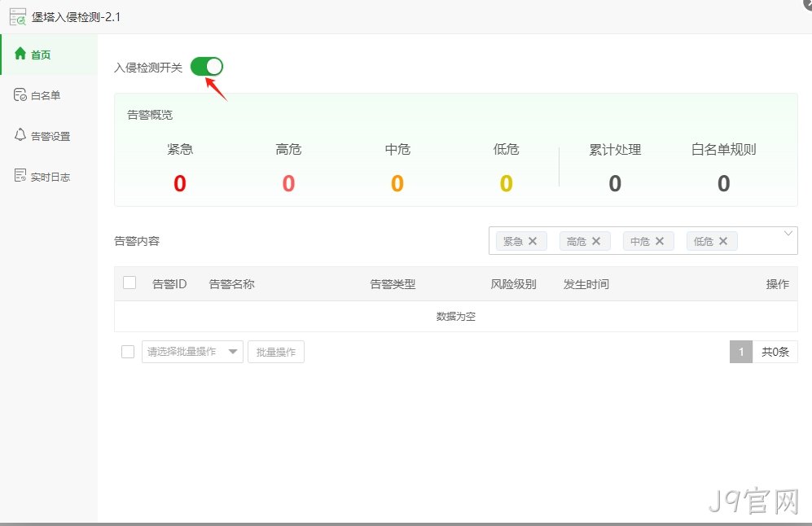This screenshot has width=812, height=526.
Task: Click the 告警概览 section title
Action: (x=150, y=115)
